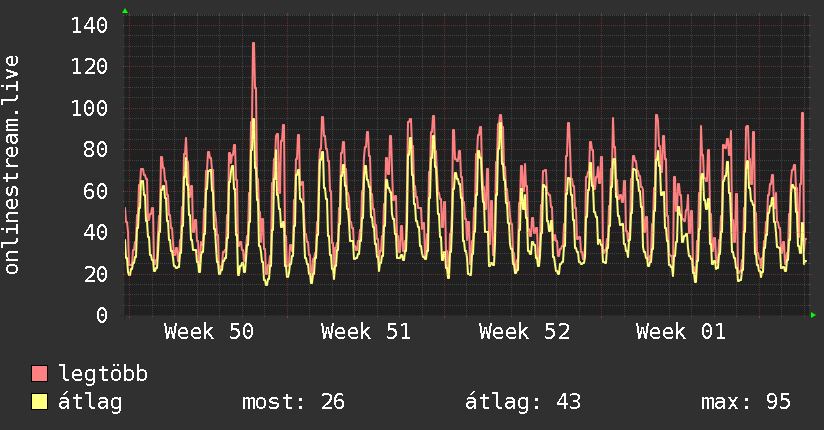This screenshot has width=824, height=430.
Task: Select the legtöbb legend label
Action: (x=103, y=374)
